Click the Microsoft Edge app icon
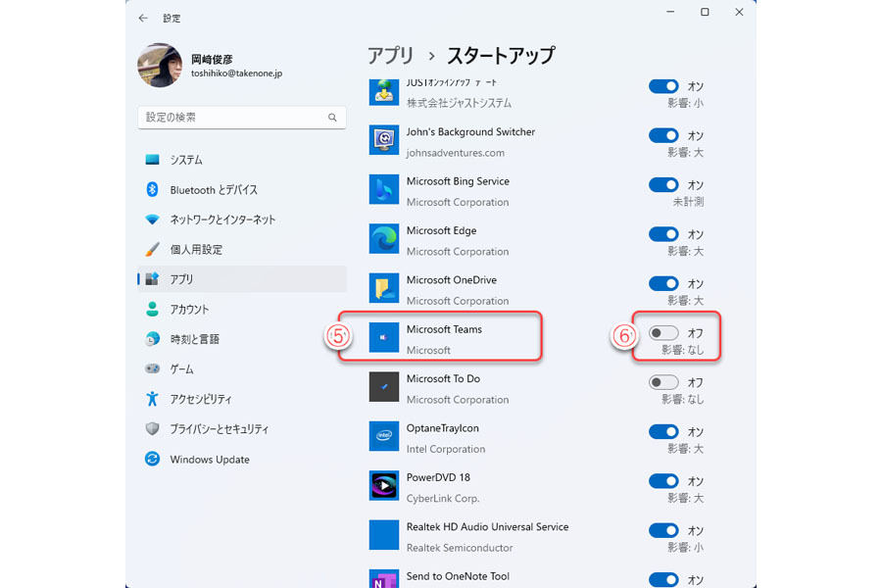Image resolution: width=882 pixels, height=588 pixels. pyautogui.click(x=384, y=238)
